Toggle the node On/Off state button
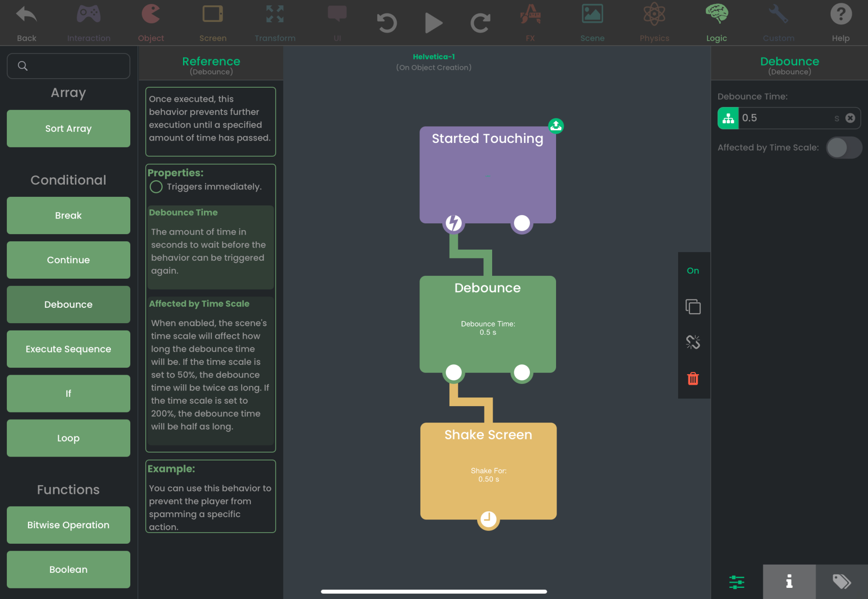Viewport: 868px width, 599px height. pos(693,271)
